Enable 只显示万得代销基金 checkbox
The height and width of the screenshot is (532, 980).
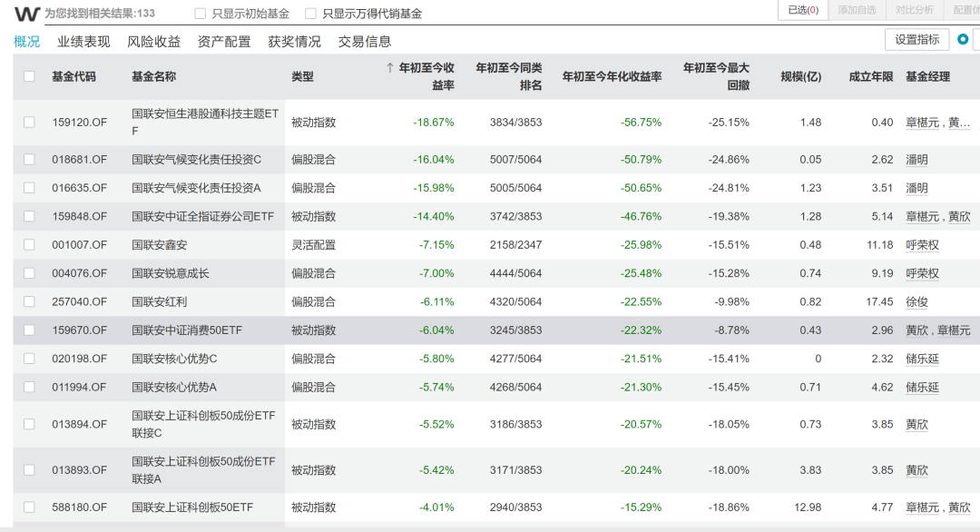tap(310, 13)
